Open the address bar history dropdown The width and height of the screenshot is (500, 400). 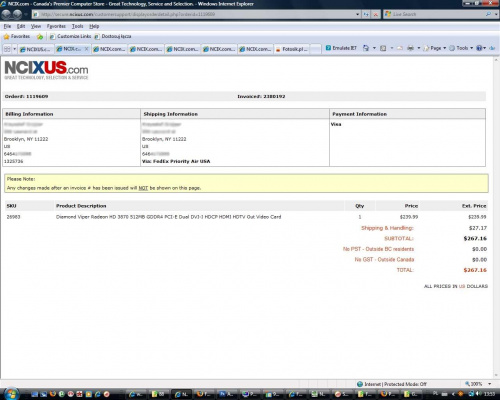pyautogui.click(x=357, y=14)
